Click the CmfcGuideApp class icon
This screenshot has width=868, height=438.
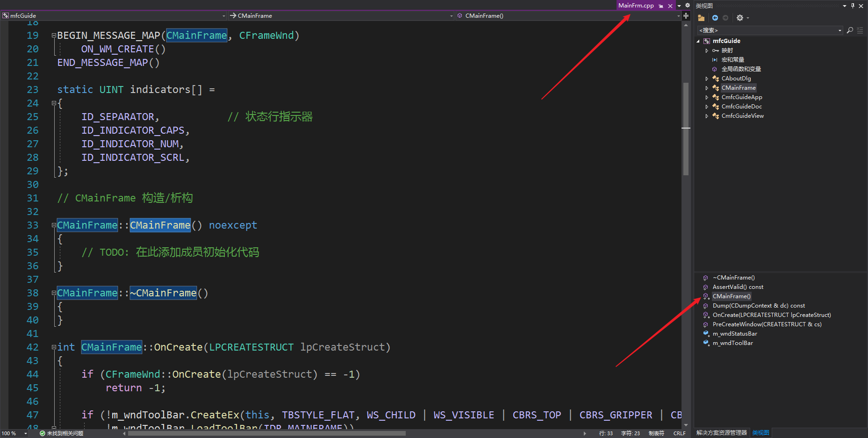pos(716,97)
